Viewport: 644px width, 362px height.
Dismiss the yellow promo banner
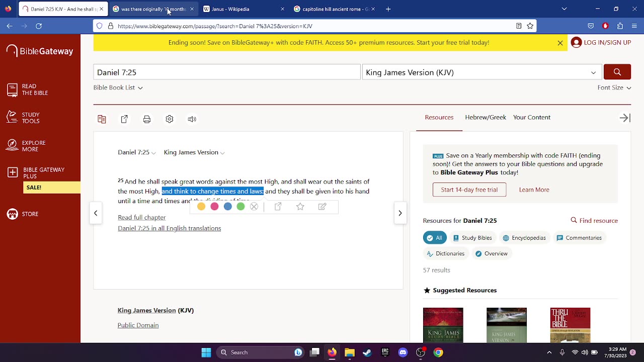560,43
